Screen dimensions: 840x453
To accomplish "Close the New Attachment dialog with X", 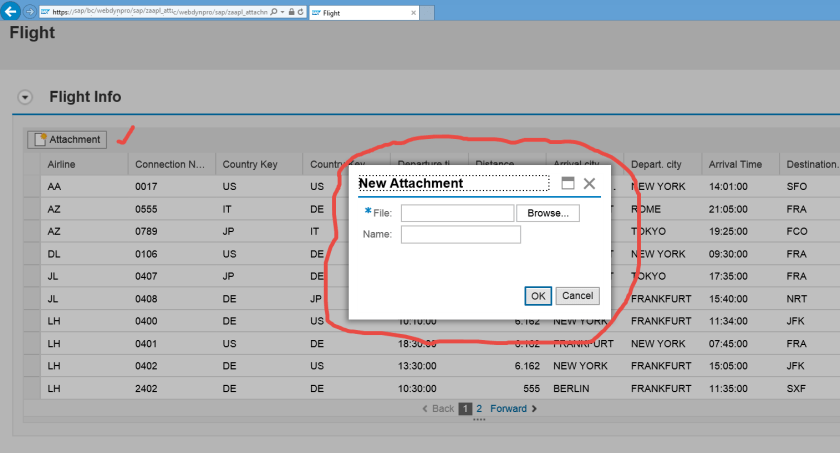I will click(x=589, y=184).
